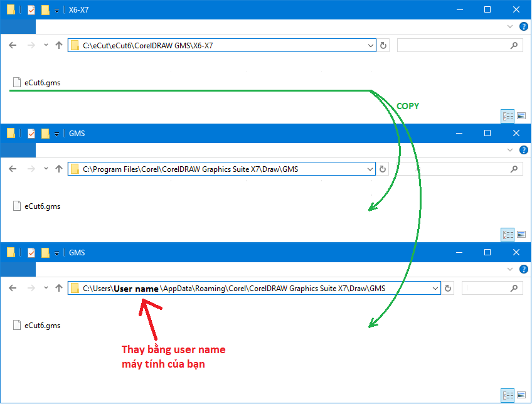
Task: Go up one folder in X6-X7 window
Action: 59,45
